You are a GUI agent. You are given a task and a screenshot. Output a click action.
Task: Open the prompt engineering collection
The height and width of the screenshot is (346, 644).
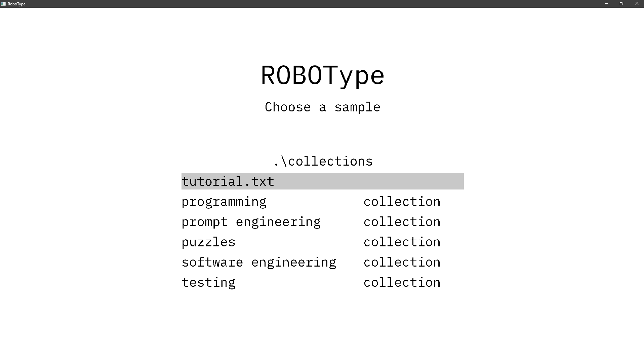(251, 222)
